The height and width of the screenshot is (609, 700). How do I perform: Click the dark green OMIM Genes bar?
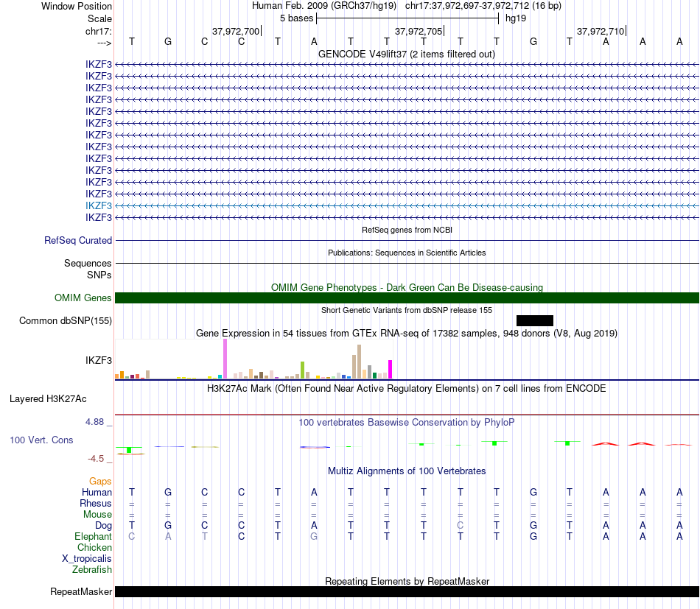[407, 298]
